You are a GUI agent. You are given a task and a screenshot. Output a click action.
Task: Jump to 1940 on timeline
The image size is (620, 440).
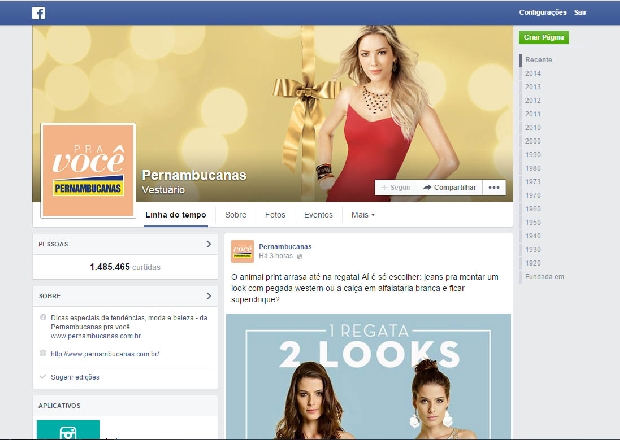click(x=533, y=236)
